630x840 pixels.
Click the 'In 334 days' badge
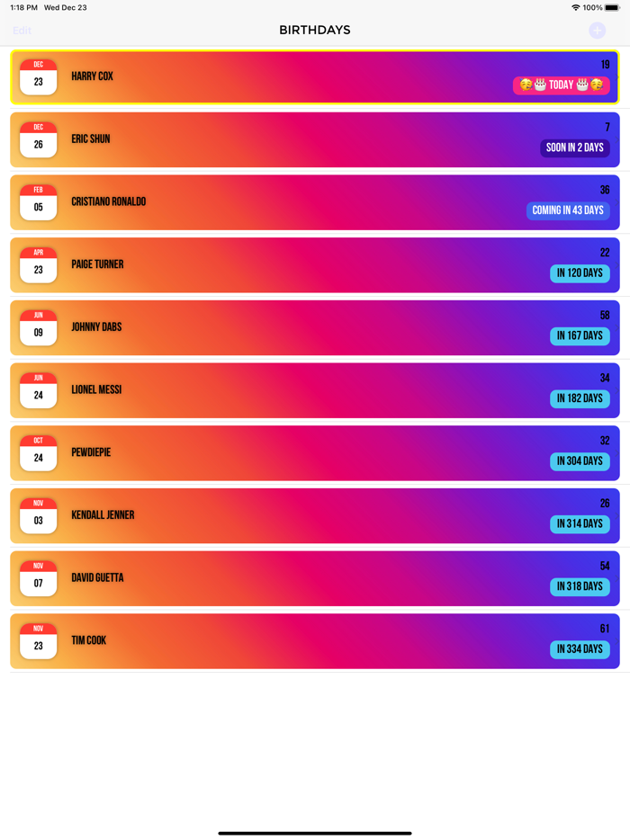[x=580, y=649]
